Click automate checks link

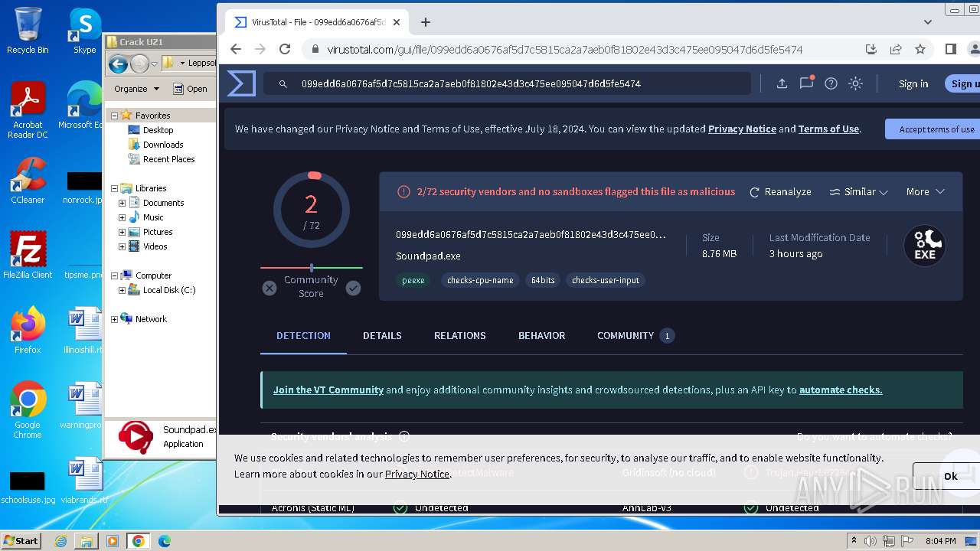click(x=841, y=390)
